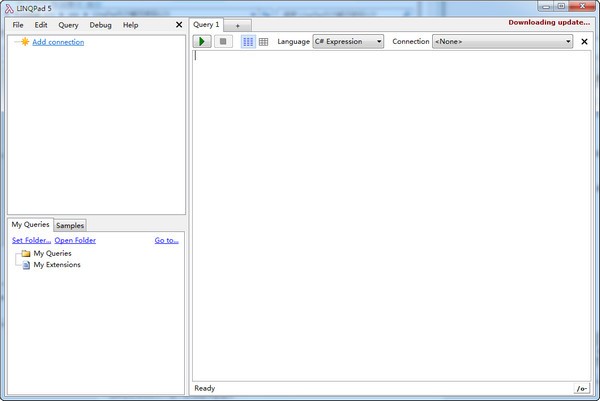Screen dimensions: 600x401
Task: Switch results to data grids view
Action: (x=263, y=42)
